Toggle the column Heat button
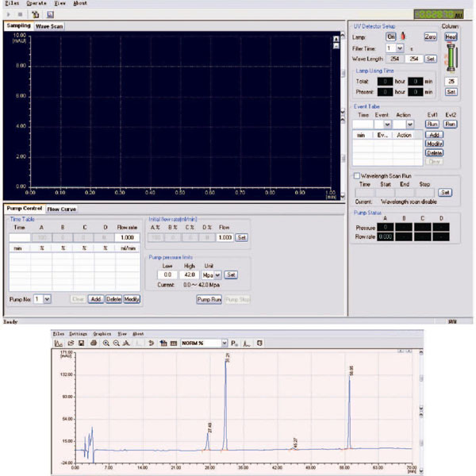The image size is (476, 476). [x=451, y=36]
